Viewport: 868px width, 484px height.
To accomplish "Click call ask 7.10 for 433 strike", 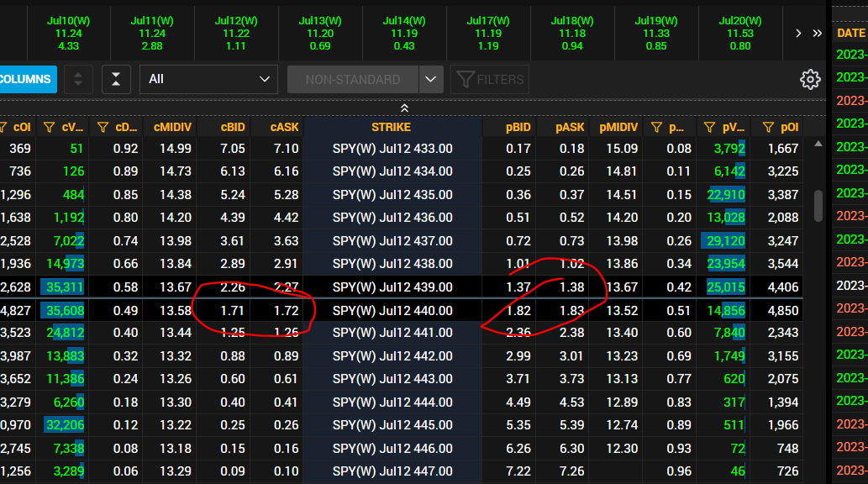I will 287,149.
